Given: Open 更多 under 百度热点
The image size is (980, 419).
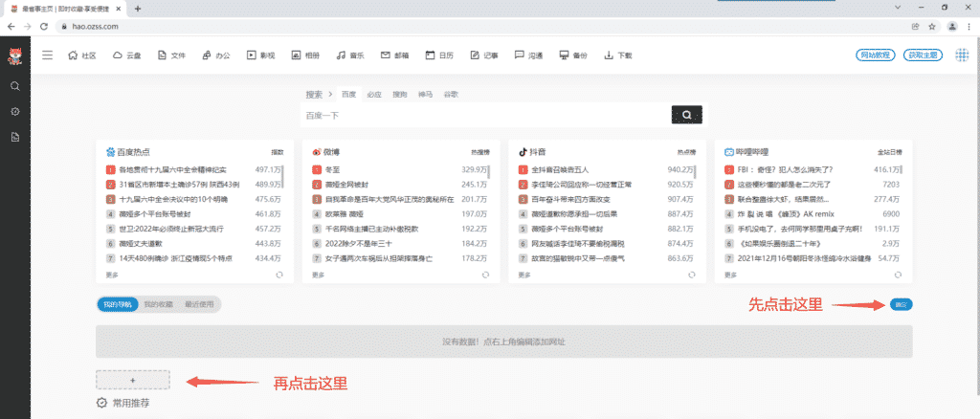Looking at the screenshot, I should (x=112, y=275).
